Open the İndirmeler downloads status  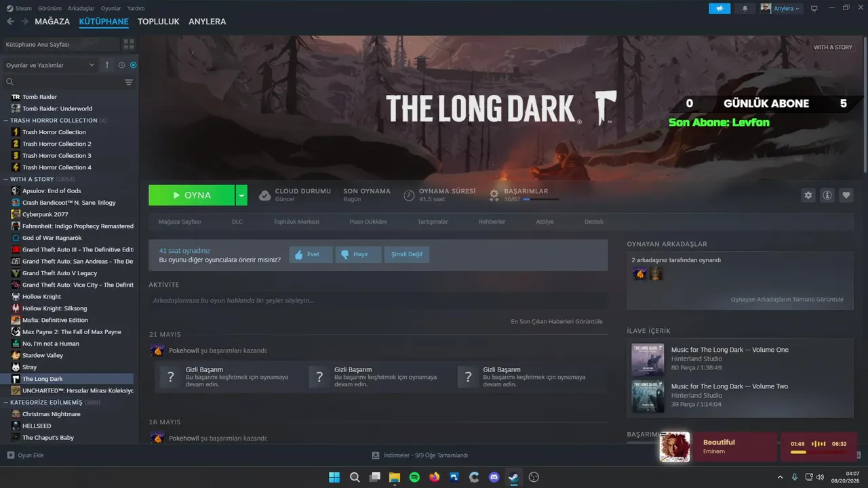click(420, 455)
